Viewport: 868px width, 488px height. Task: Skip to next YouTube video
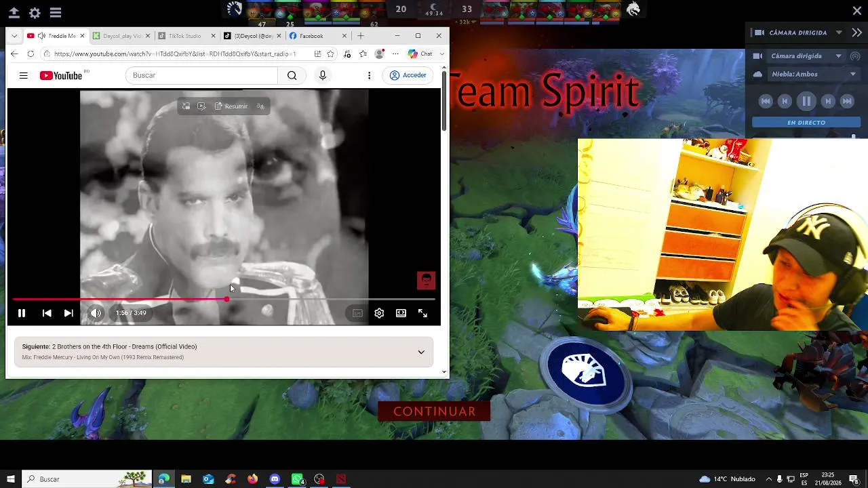(68, 313)
